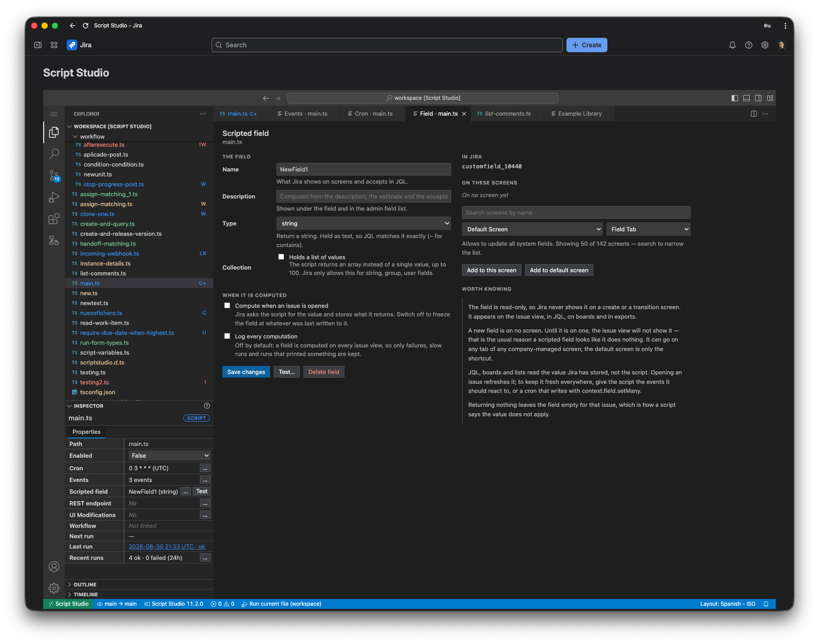Open Source Control view with 12 badge

point(54,176)
